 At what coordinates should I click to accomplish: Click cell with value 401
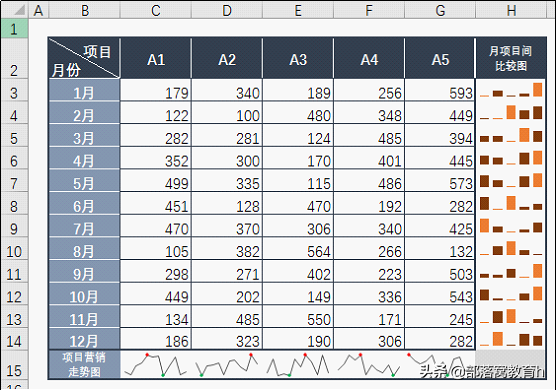tap(369, 158)
